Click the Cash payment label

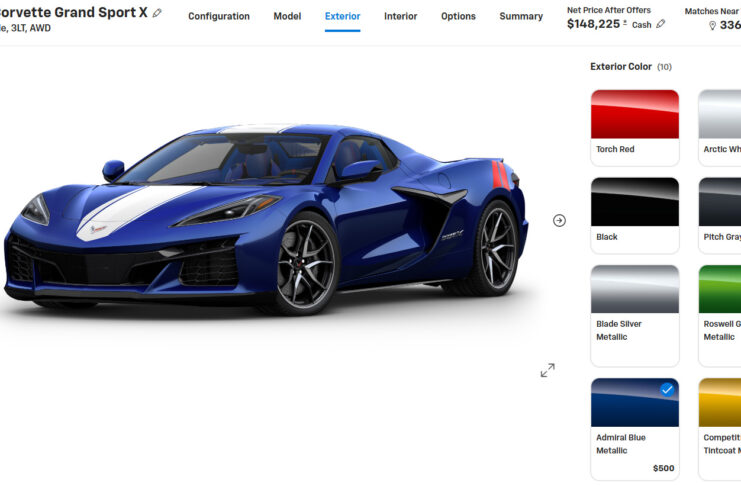point(641,25)
